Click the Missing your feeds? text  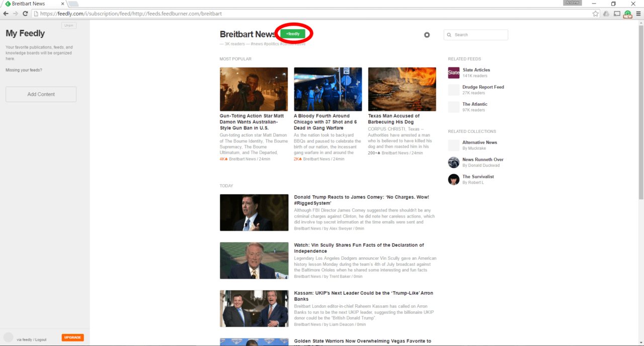[24, 70]
